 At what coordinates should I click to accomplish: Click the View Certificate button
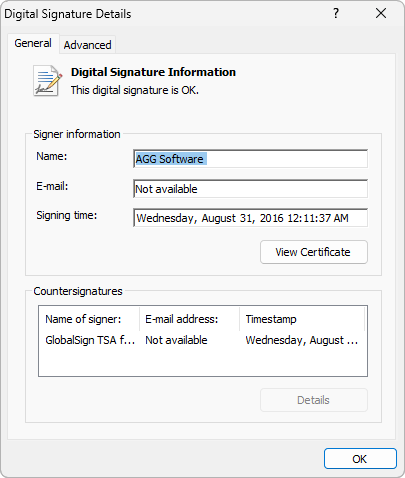pos(314,252)
